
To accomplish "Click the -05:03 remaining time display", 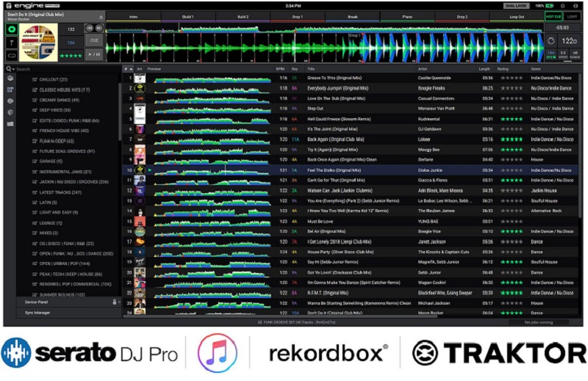I will (562, 28).
